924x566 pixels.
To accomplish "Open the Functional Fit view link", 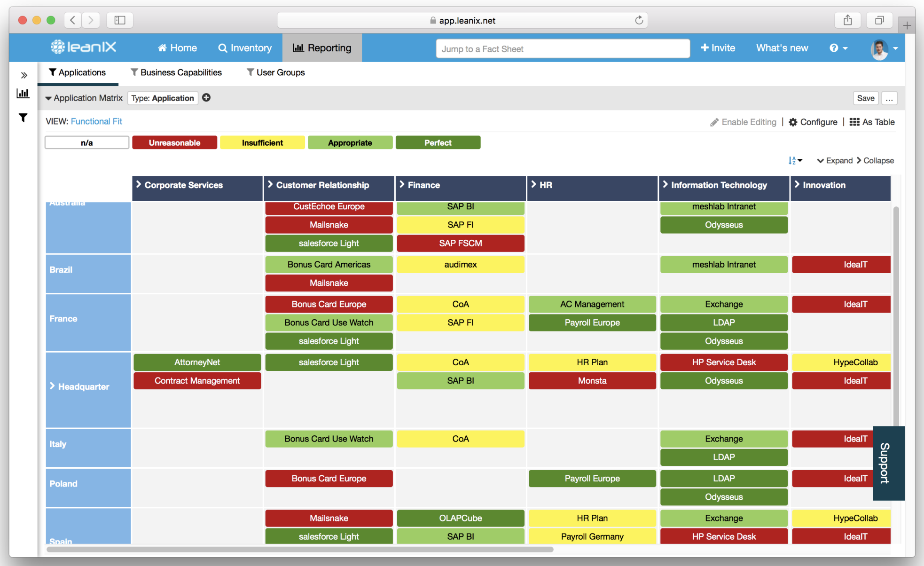I will pos(96,121).
